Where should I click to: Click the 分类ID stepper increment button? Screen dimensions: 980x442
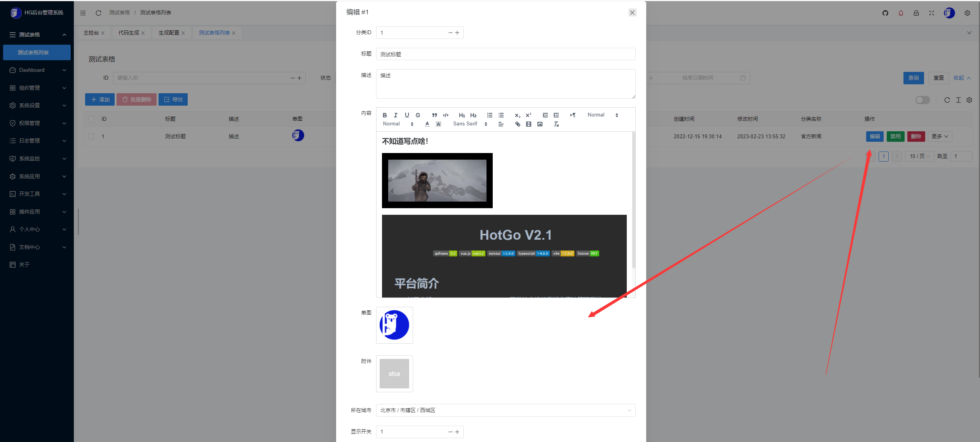[x=457, y=33]
